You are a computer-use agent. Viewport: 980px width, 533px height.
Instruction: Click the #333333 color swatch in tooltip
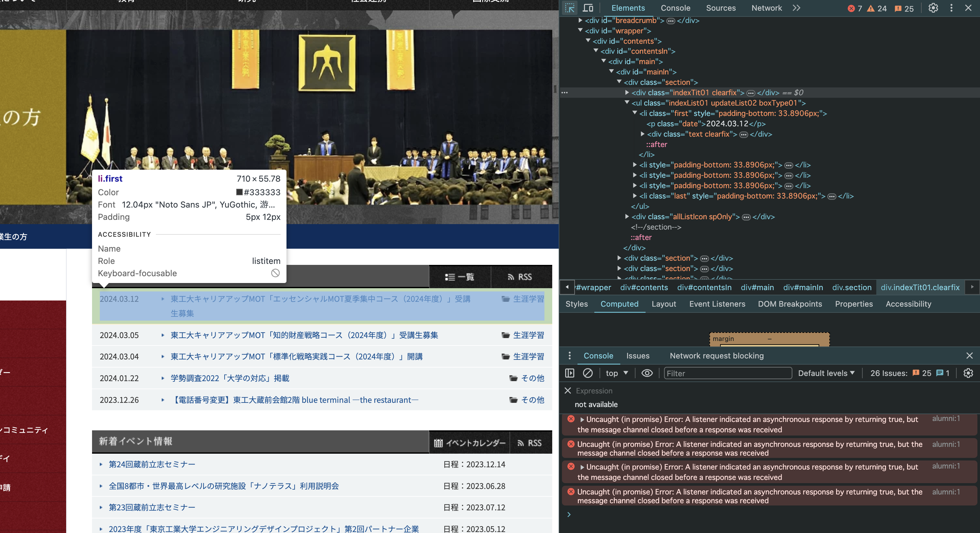click(239, 192)
